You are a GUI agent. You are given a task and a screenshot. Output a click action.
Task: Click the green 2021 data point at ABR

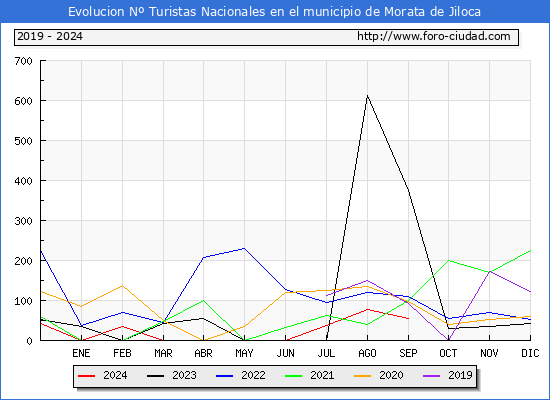pyautogui.click(x=204, y=300)
